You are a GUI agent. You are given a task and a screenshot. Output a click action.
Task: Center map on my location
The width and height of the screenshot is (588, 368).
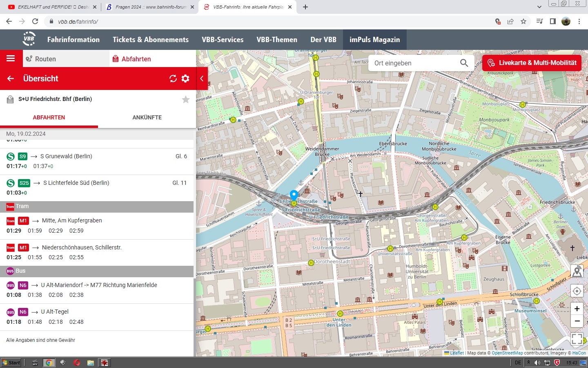pos(577,291)
